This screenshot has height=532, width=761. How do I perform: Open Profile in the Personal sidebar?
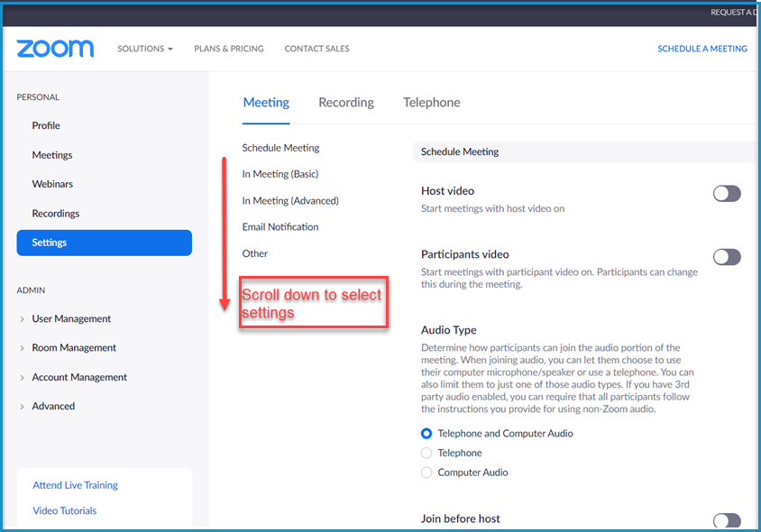tap(46, 125)
